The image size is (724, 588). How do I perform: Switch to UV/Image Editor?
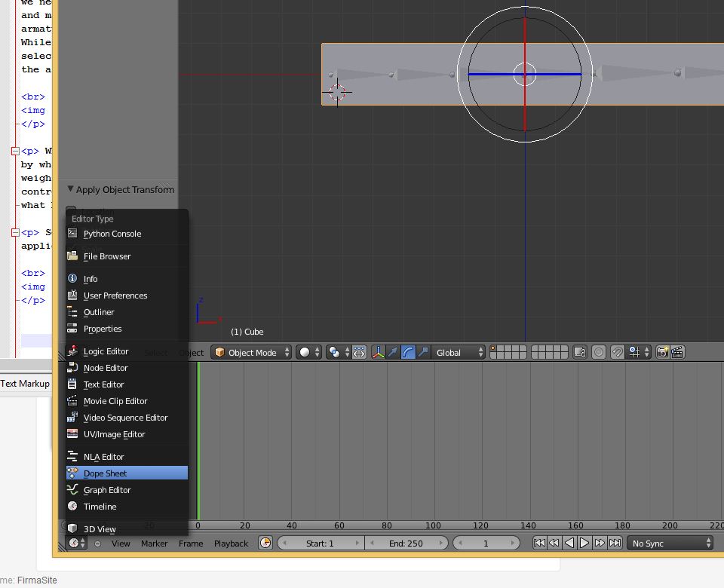tap(127, 434)
